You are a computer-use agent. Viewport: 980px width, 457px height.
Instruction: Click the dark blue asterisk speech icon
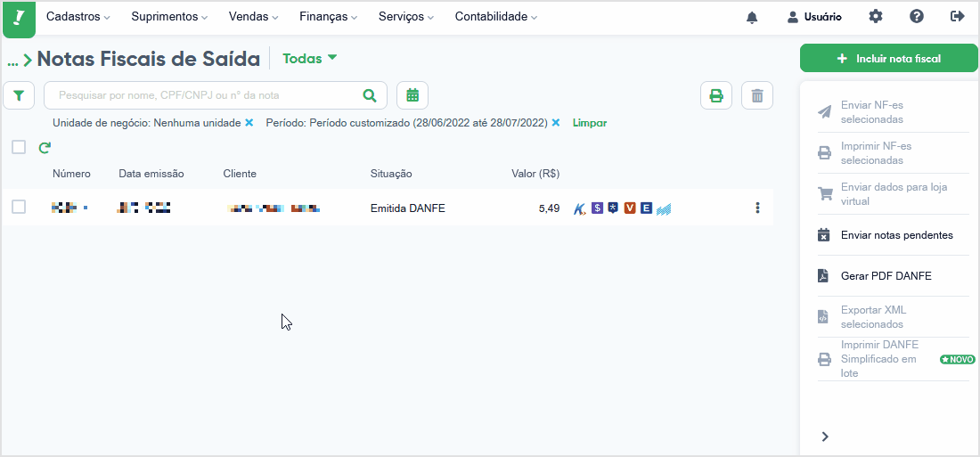[613, 208]
